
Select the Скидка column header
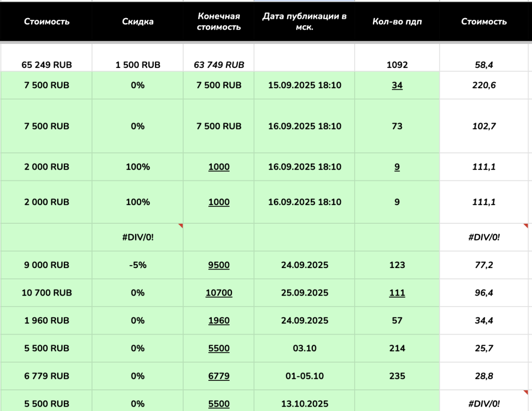click(138, 21)
